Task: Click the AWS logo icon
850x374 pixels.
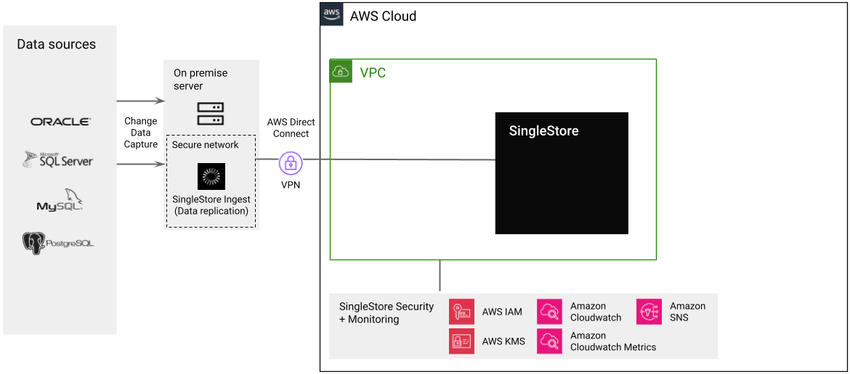Action: pos(332,15)
